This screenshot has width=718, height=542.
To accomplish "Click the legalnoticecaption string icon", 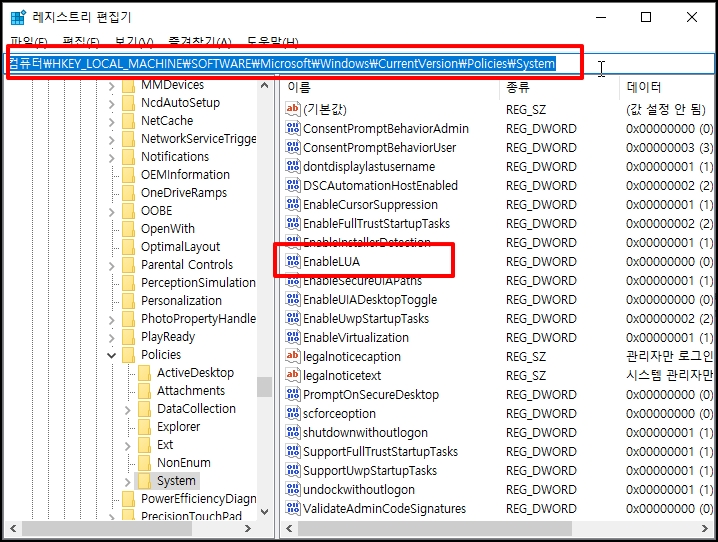I will (x=293, y=356).
